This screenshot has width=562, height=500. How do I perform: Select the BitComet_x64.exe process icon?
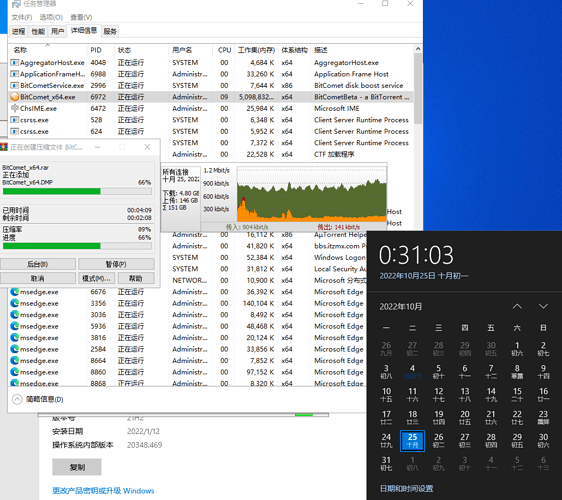point(15,97)
